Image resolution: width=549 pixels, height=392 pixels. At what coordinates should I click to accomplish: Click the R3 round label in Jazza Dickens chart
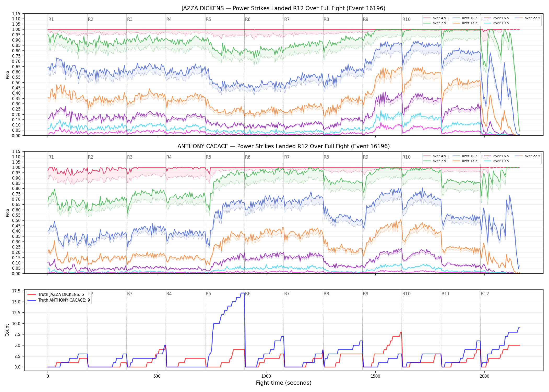130,19
